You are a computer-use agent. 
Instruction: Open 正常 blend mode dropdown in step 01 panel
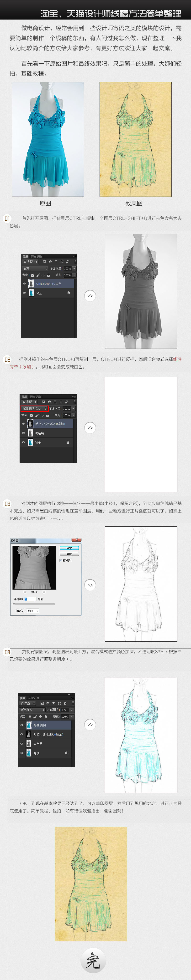35,269
